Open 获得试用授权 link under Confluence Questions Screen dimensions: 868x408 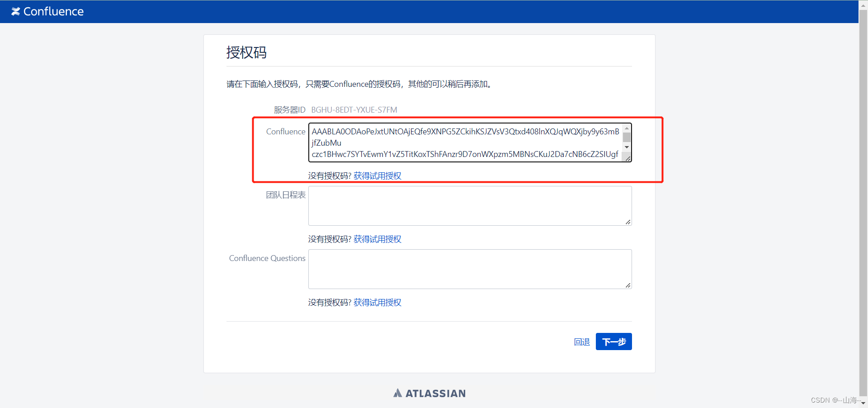pyautogui.click(x=377, y=303)
